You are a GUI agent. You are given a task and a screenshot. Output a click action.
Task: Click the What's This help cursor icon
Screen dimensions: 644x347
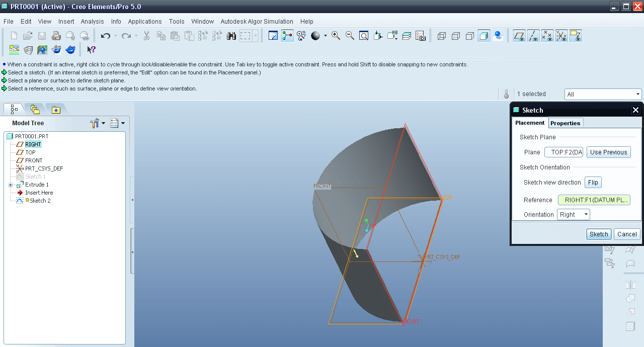click(91, 50)
